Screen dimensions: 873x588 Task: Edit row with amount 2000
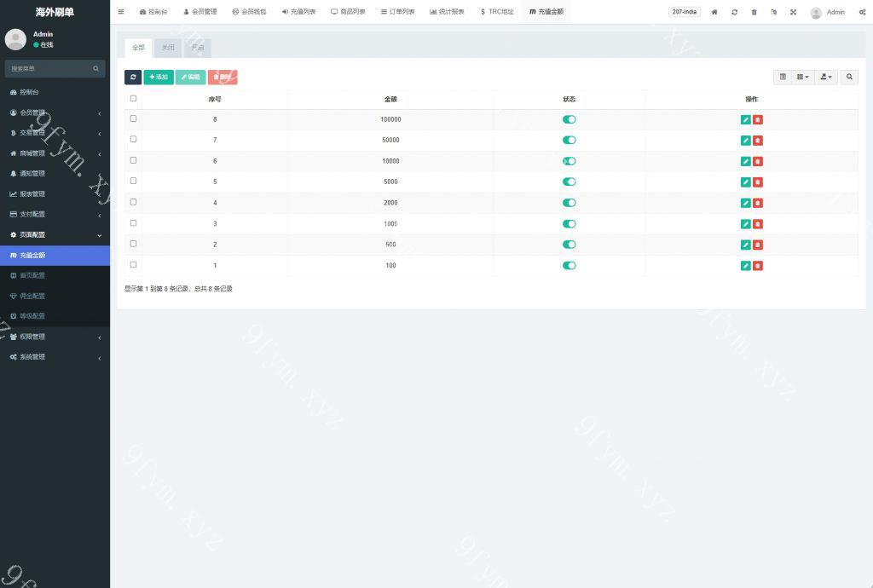[x=745, y=203]
